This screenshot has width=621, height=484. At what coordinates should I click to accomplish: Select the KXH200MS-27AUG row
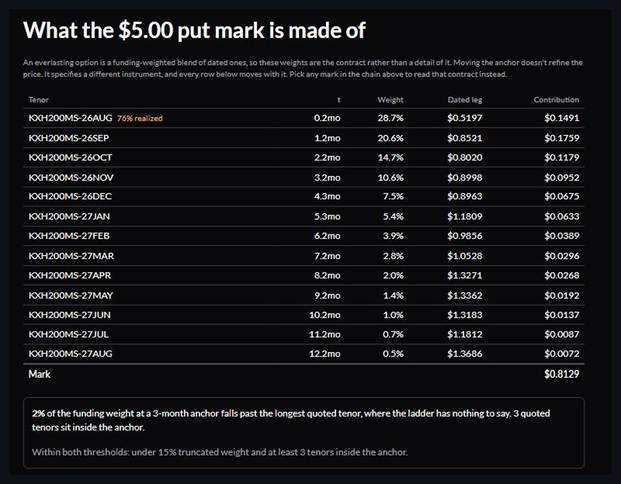tap(304, 354)
